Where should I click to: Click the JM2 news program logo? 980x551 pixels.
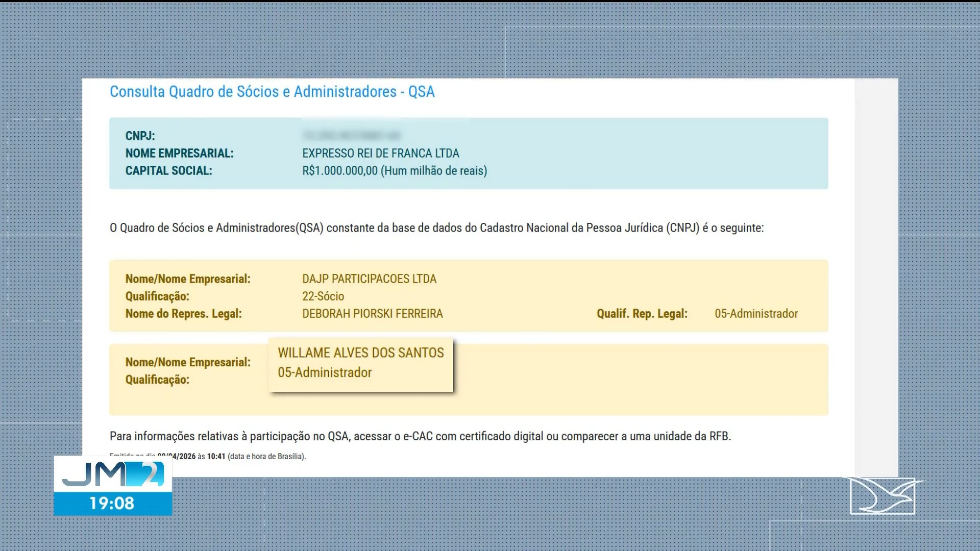pyautogui.click(x=113, y=474)
